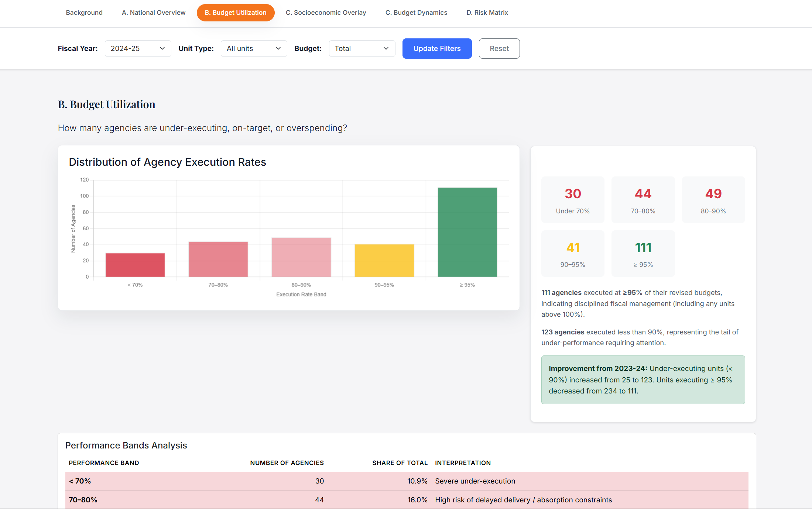
Task: Open the Fiscal Year dropdown
Action: coord(138,48)
